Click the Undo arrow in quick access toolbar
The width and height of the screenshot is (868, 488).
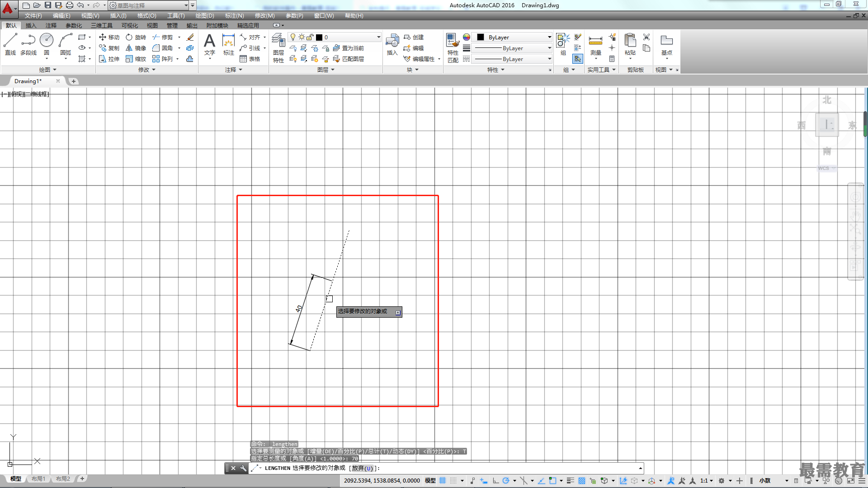[x=80, y=5]
